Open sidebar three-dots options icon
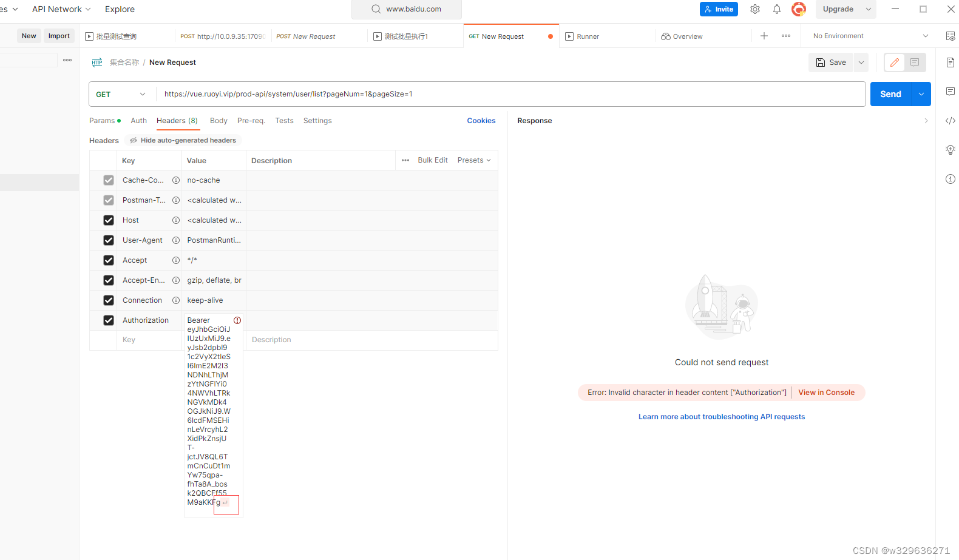 pos(67,60)
